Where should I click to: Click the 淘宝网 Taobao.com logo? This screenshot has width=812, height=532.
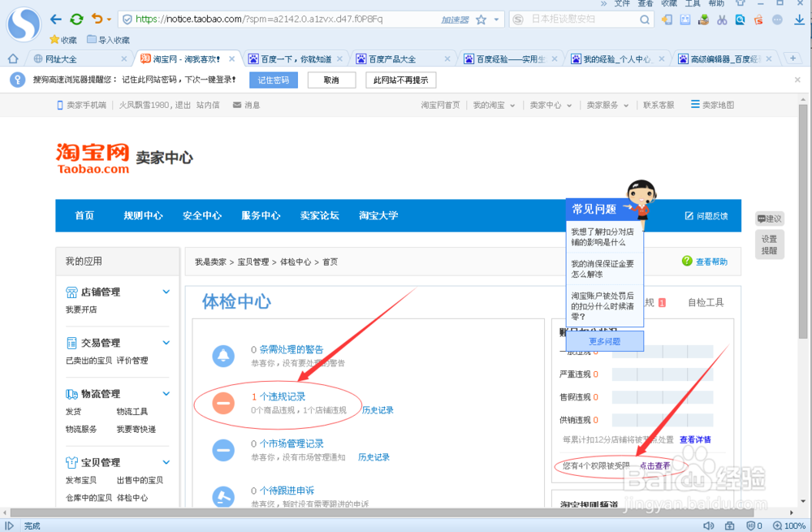pos(93,158)
